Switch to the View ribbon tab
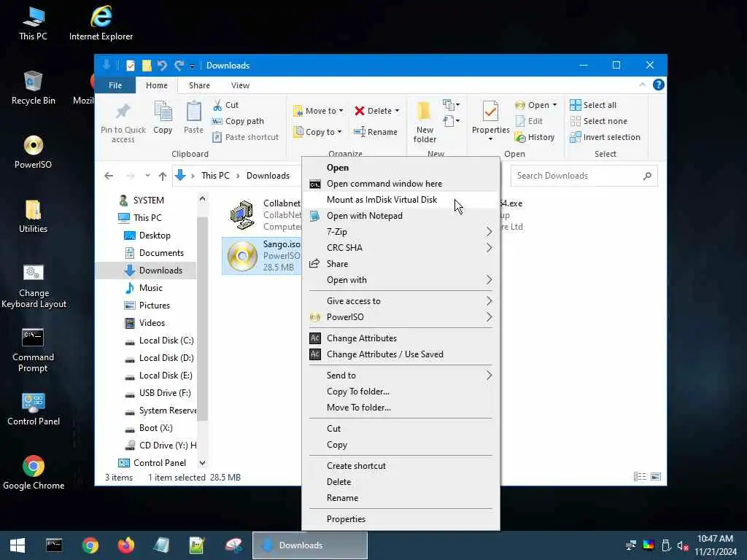747x560 pixels. point(240,85)
